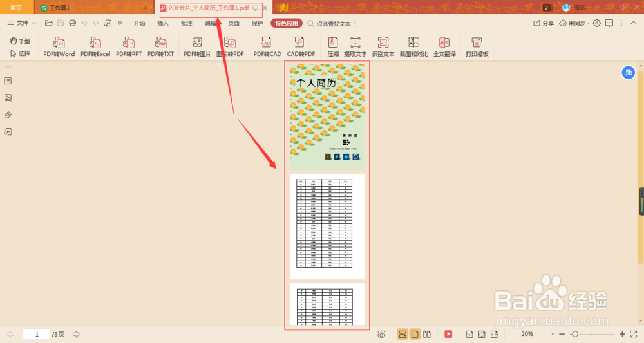This screenshot has height=343, width=644.
Task: Switch to 工作簿1 document tab
Action: 94,8
